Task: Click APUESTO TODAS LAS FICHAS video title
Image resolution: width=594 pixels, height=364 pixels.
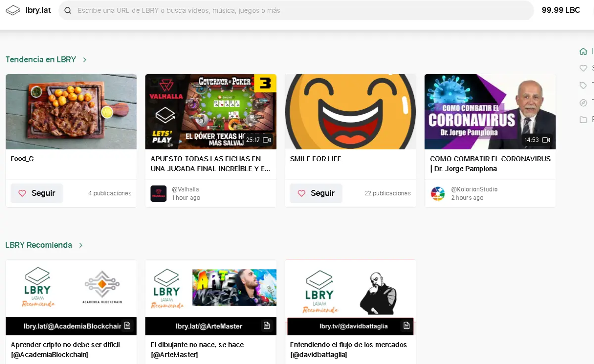Action: (210, 164)
